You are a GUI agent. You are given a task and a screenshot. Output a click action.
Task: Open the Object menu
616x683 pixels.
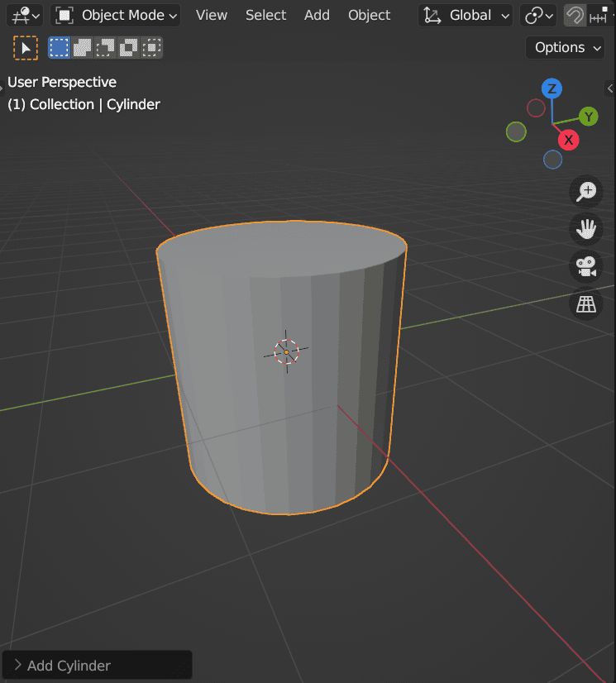tap(369, 16)
